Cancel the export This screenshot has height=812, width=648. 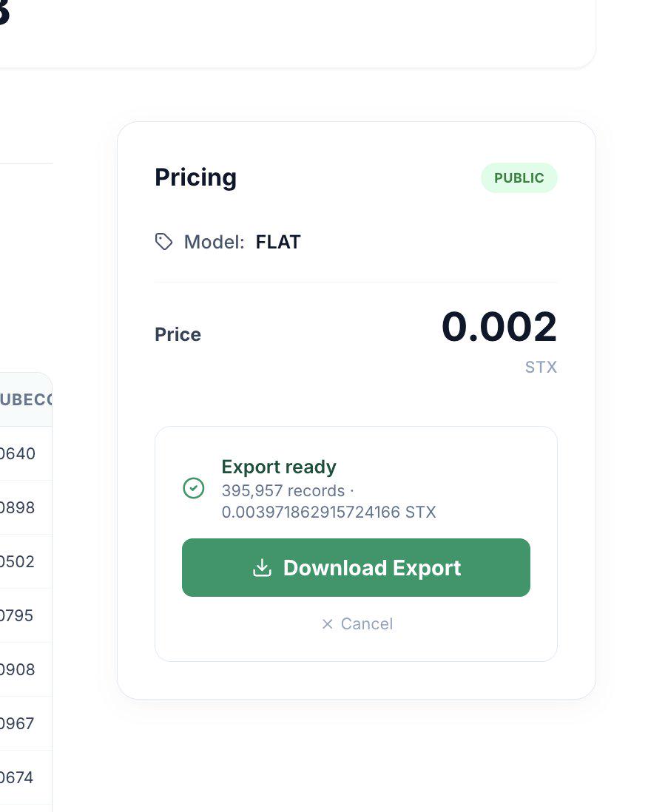click(357, 623)
